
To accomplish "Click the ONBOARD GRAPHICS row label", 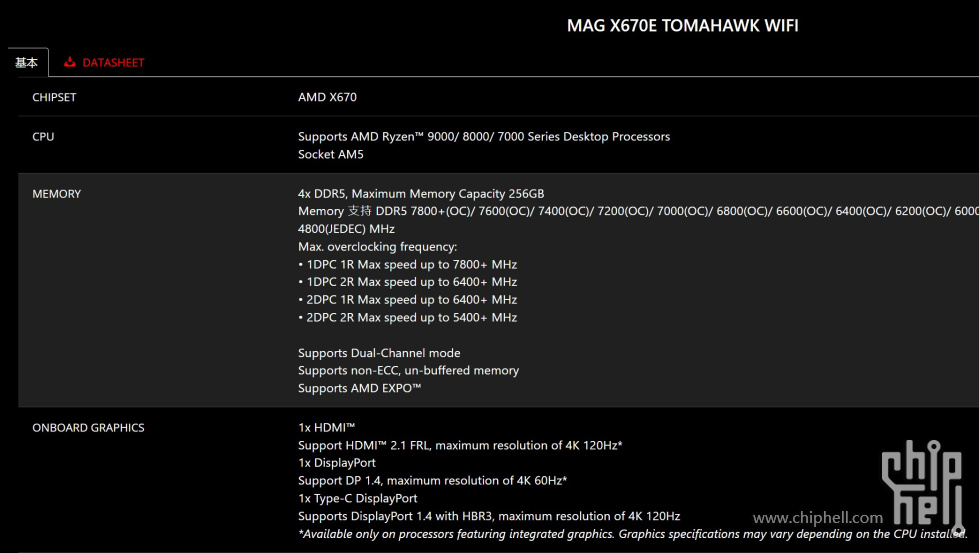I will point(88,428).
